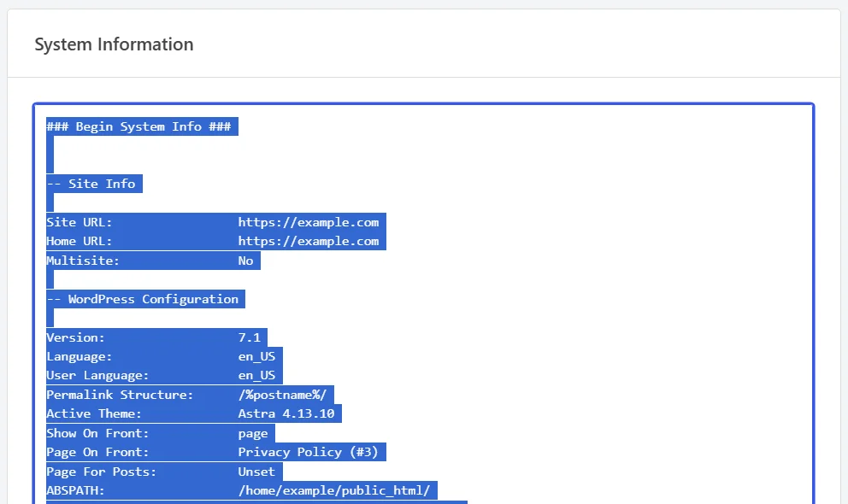Click the Multisite 'No' value
848x504 pixels.
pos(246,261)
